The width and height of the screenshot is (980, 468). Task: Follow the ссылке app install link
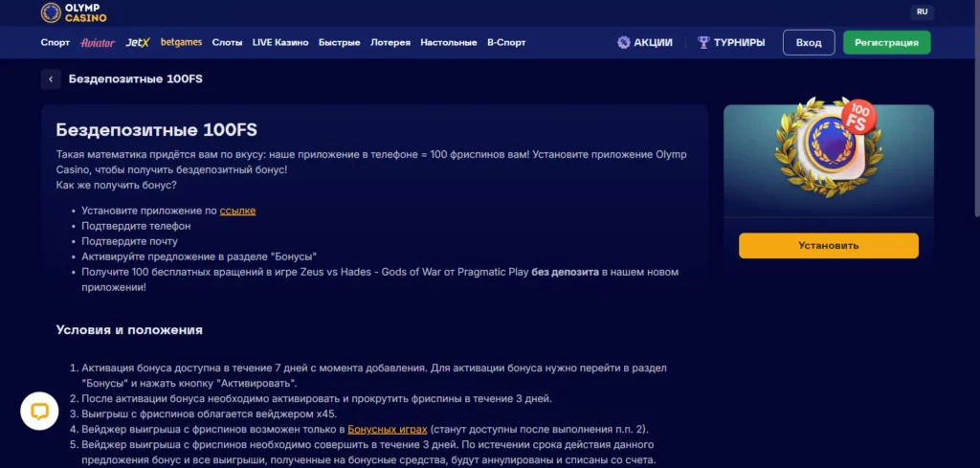coord(237,211)
